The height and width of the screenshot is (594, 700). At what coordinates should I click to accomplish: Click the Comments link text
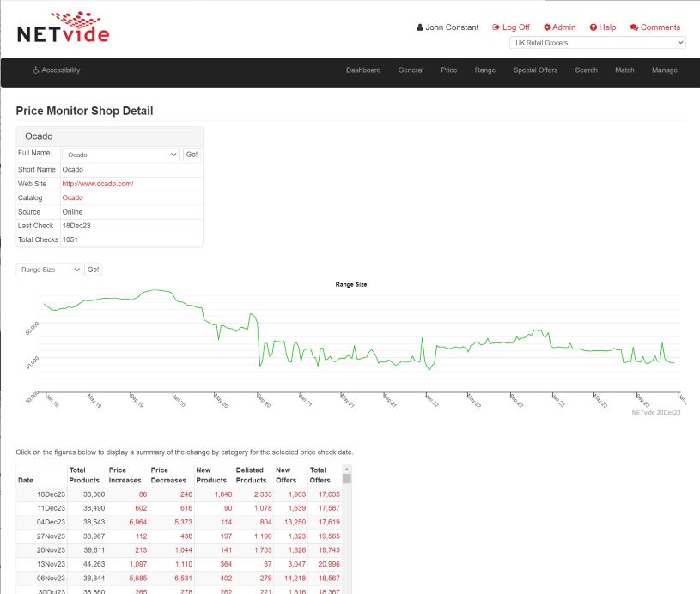point(660,27)
